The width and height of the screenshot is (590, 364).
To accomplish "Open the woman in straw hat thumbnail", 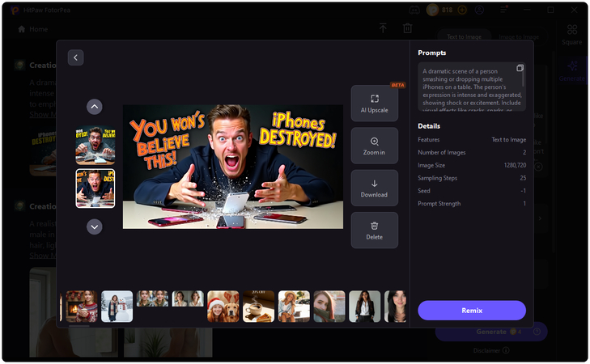I will point(294,306).
